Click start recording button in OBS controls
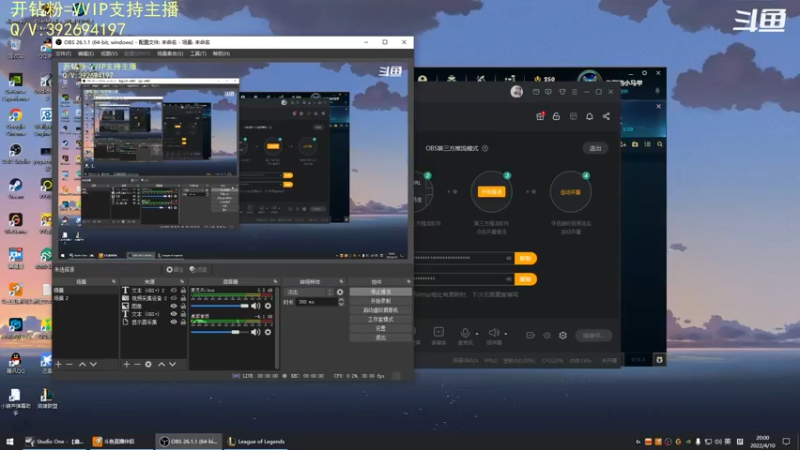This screenshot has width=800, height=450. pos(381,301)
